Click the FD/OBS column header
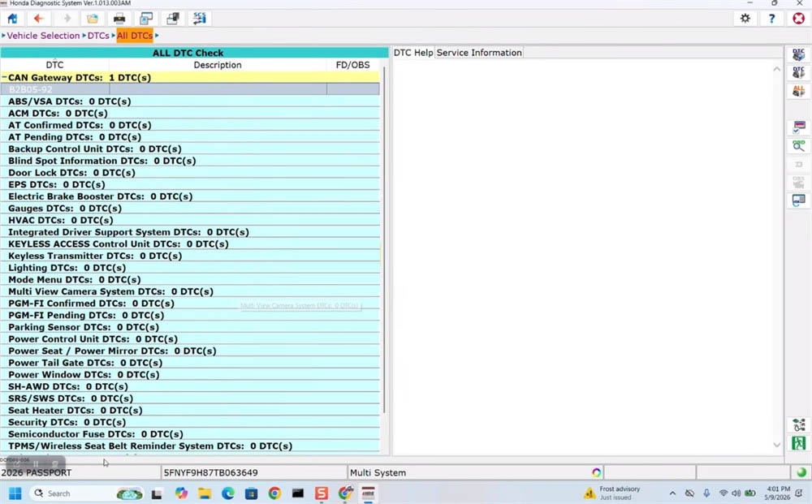812x504 pixels. click(x=352, y=65)
